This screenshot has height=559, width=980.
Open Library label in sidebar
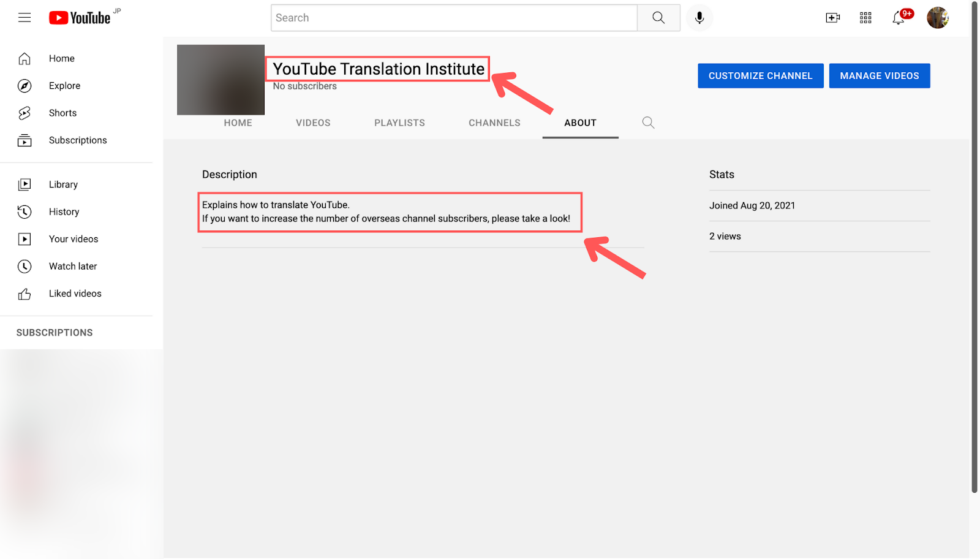pos(64,184)
